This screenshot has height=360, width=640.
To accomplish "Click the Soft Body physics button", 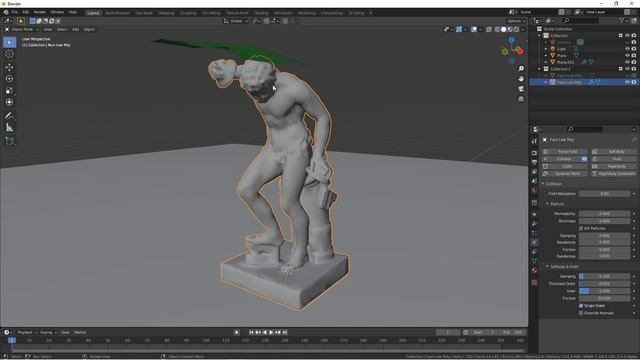I will 613,151.
